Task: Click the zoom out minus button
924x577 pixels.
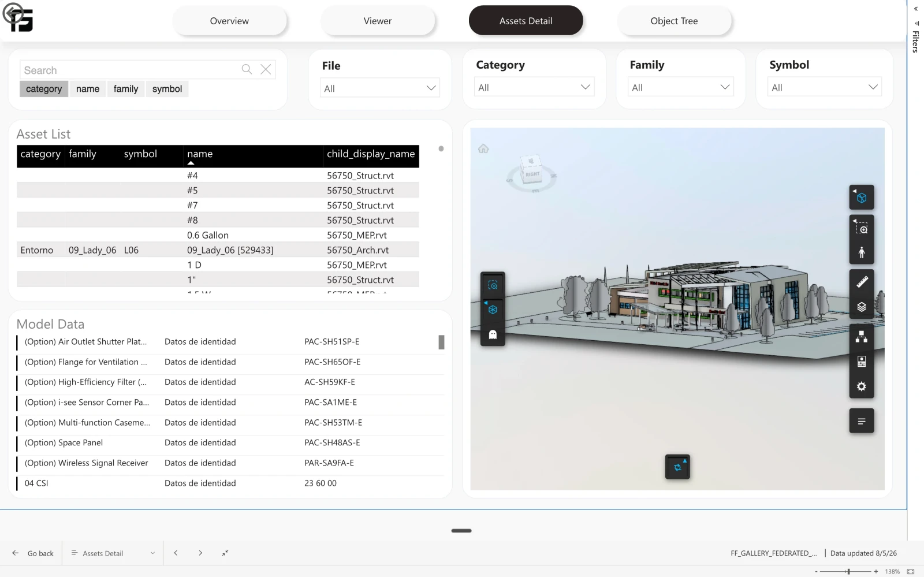Action: click(x=816, y=571)
